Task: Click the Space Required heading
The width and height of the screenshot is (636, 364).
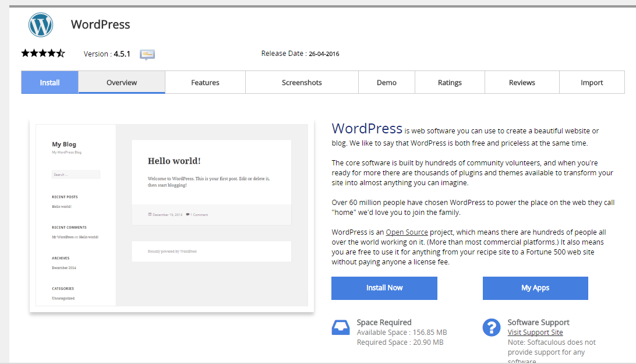Action: click(x=384, y=322)
